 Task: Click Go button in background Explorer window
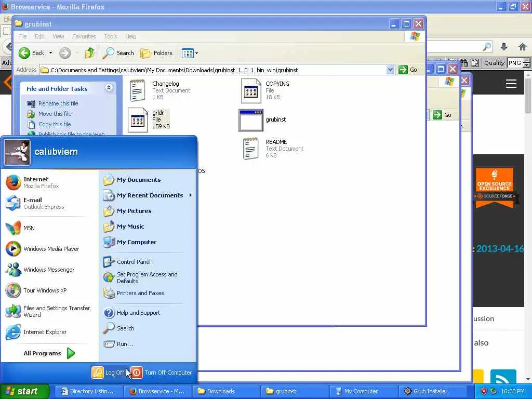(x=444, y=115)
